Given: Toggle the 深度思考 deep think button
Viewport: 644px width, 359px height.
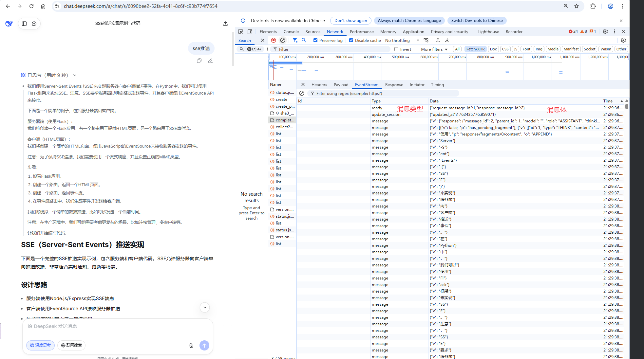Looking at the screenshot, I should 40,345.
